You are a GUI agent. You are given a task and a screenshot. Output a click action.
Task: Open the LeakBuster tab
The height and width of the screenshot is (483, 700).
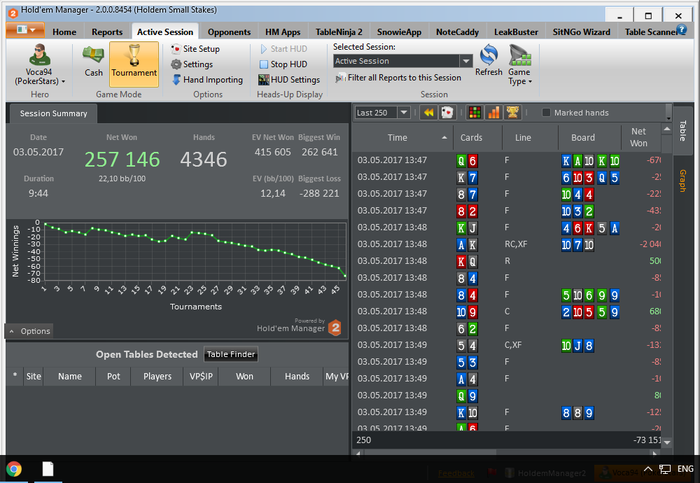[516, 32]
